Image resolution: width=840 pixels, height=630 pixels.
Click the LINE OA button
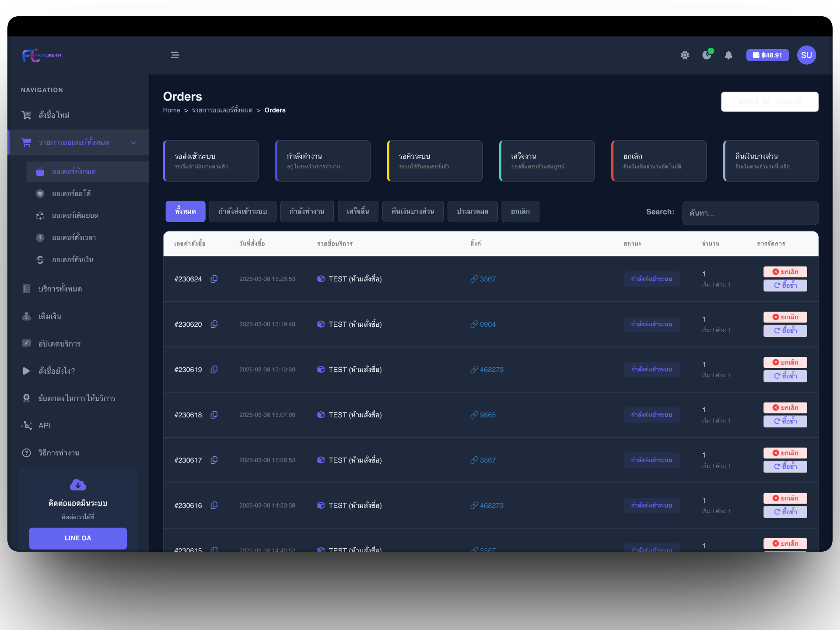(78, 538)
